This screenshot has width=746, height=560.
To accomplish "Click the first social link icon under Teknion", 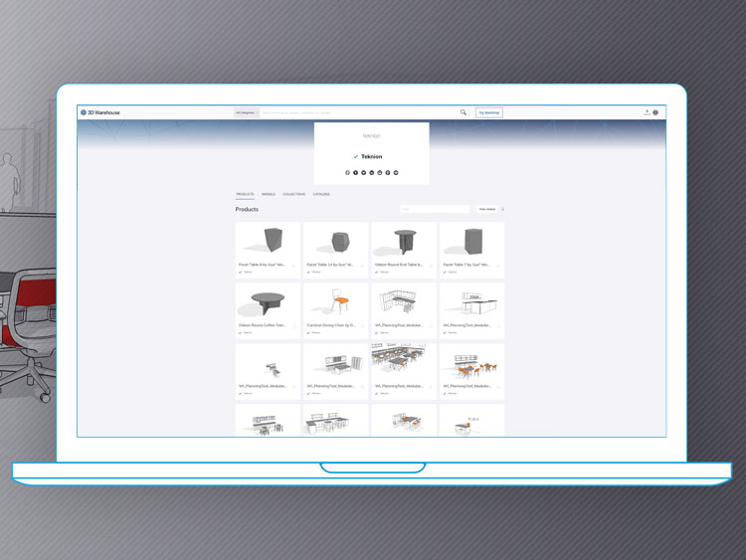I will [x=347, y=173].
